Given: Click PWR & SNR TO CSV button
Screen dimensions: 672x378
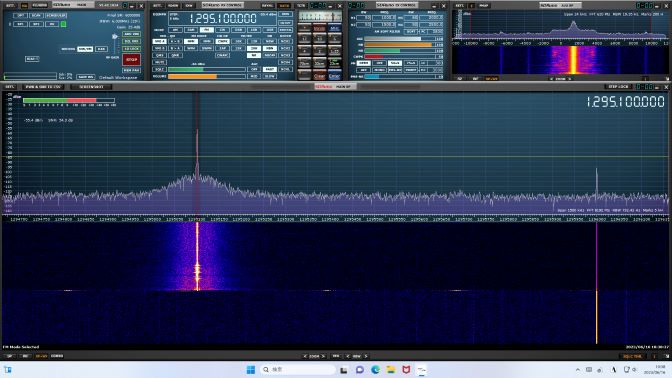Looking at the screenshot, I should click(43, 87).
